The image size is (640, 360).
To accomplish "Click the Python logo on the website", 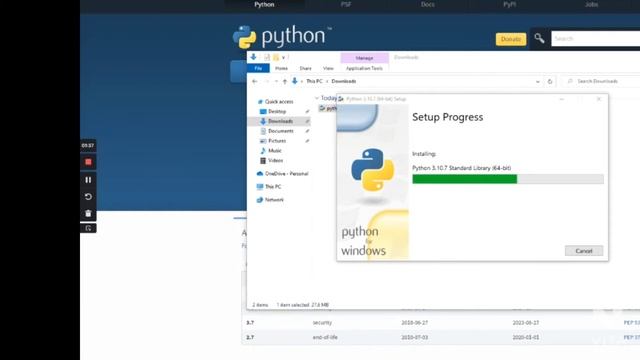I will click(282, 37).
